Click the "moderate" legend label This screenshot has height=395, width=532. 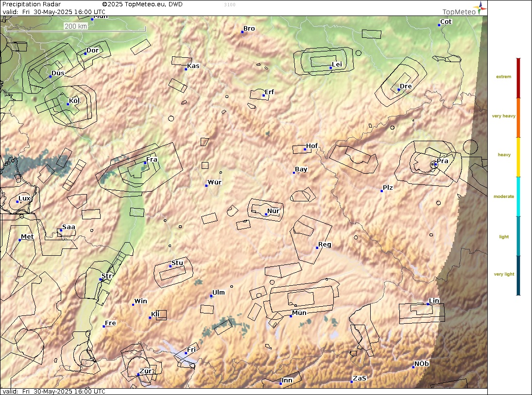tap(503, 197)
